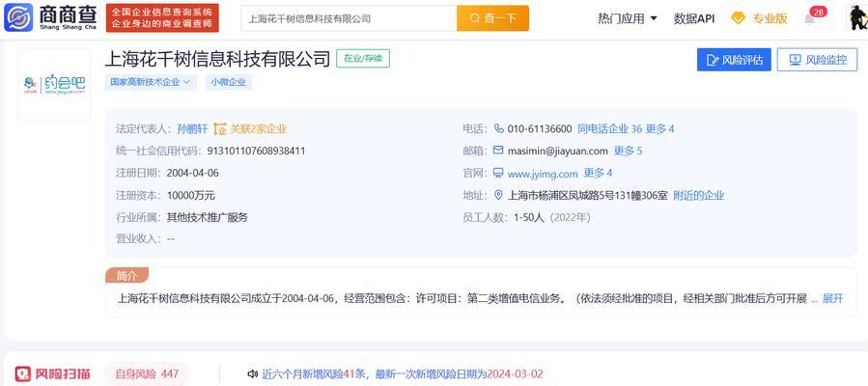Viewport: 868px width, 386px height.
Task: Click the company search input field
Action: [349, 18]
